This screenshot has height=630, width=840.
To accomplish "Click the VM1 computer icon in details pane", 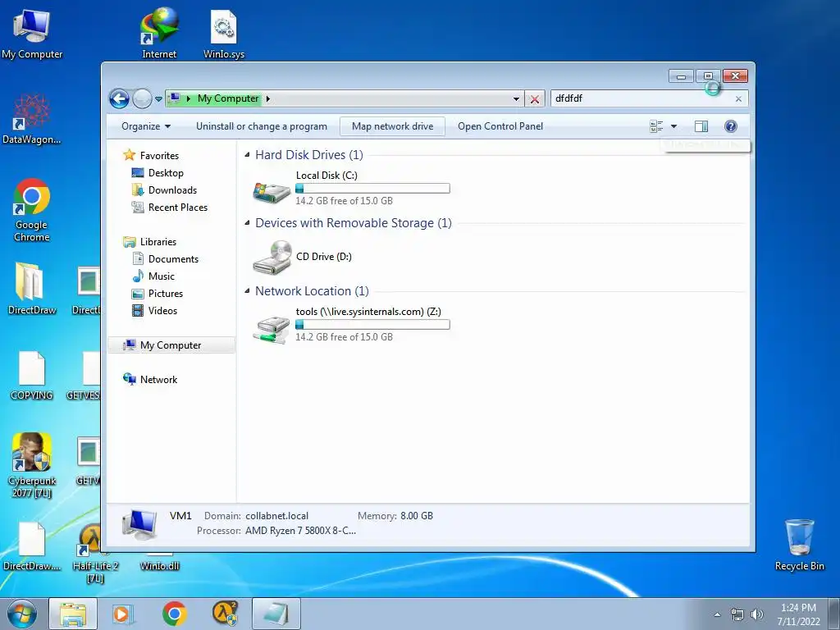I will [139, 524].
